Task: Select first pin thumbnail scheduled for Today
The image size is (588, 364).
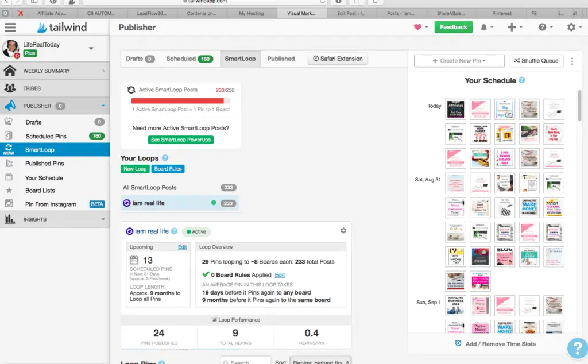Action: [455, 109]
